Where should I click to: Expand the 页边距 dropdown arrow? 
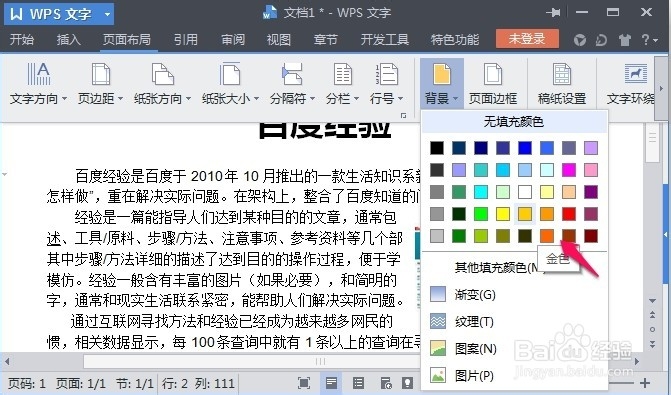click(x=120, y=99)
